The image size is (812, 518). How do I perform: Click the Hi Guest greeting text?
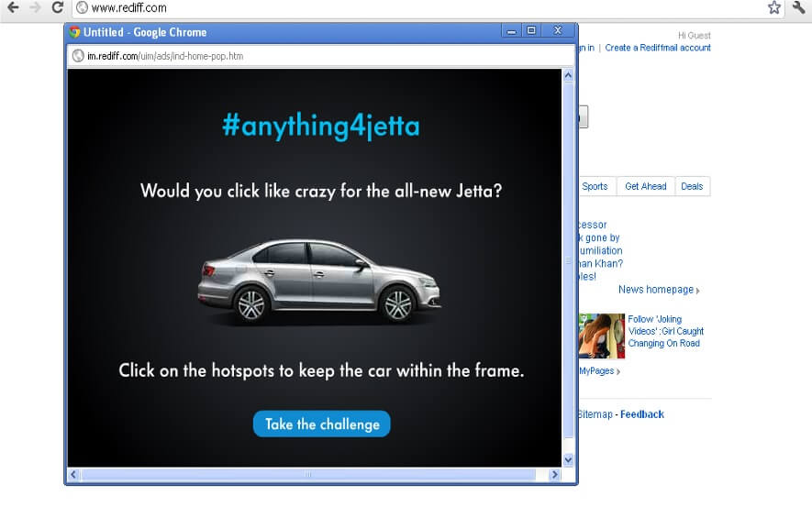(x=695, y=35)
